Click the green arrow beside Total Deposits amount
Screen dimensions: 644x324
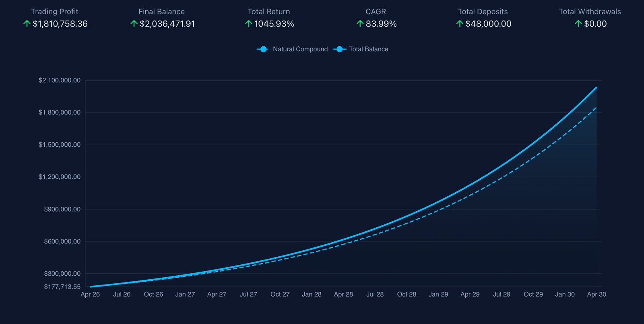point(460,24)
